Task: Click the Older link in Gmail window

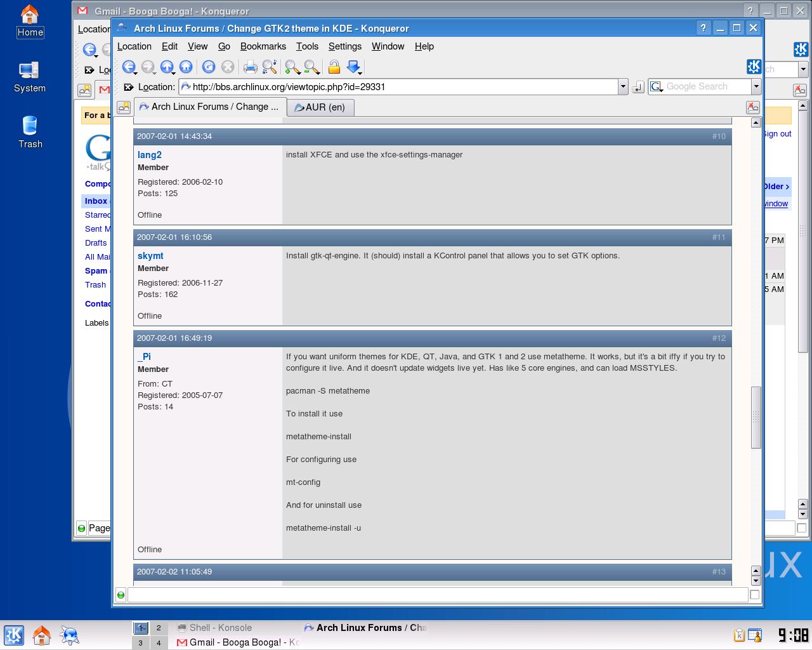Action: (776, 186)
